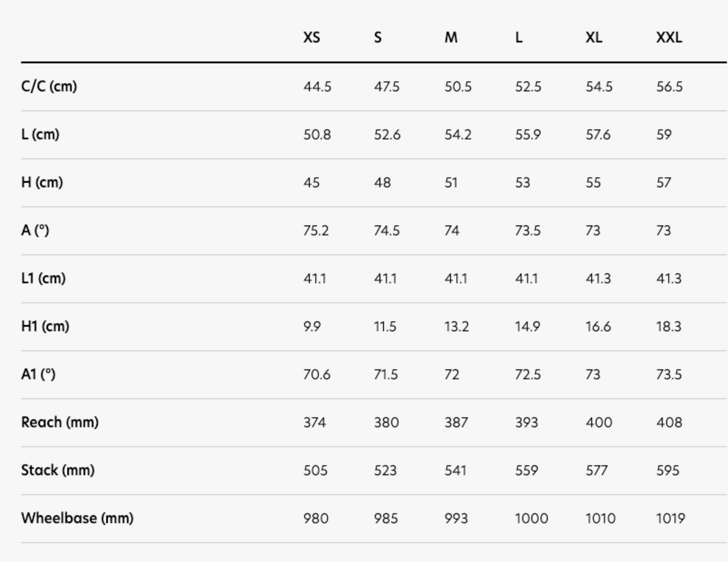
Task: Click the H1 (cm) row label
Action: click(45, 326)
